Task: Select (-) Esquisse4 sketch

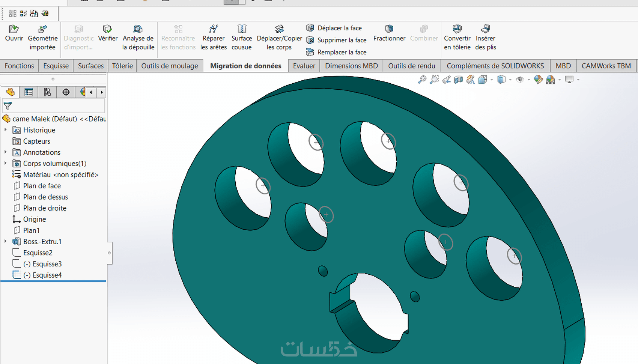Action: (37, 275)
